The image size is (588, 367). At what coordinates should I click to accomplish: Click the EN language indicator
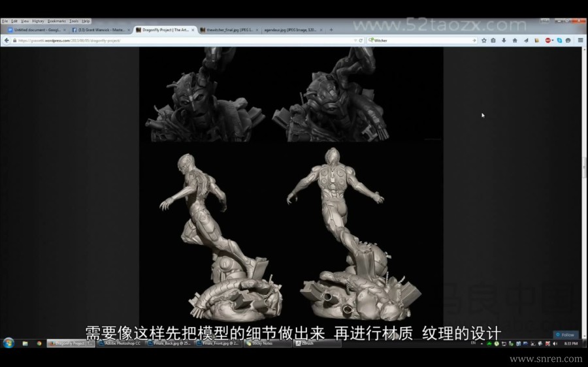click(473, 343)
